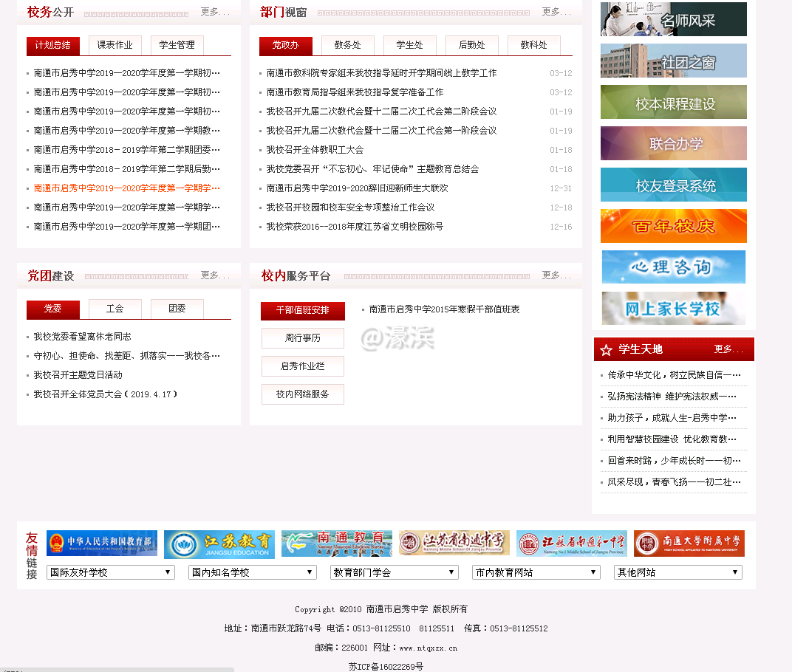Click the 干部值班安排 button
This screenshot has width=792, height=672.
(302, 311)
